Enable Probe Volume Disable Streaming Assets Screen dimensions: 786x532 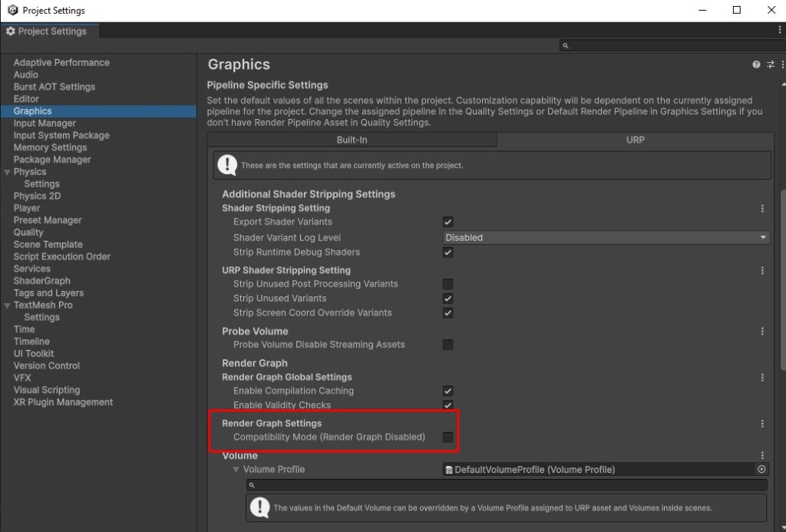447,345
